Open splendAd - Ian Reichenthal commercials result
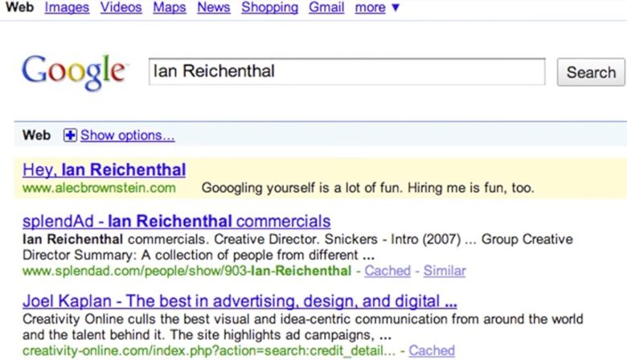Screen dimensions: 627x364 click(x=176, y=221)
